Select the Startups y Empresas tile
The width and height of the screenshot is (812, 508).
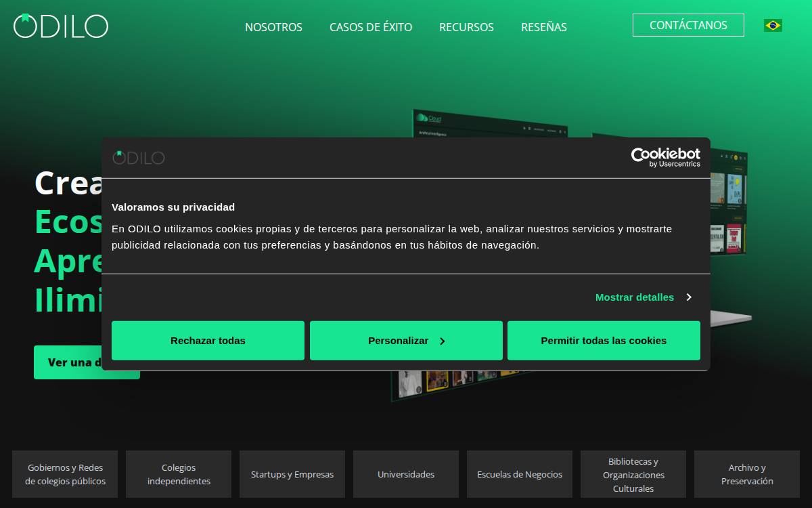pos(292,474)
